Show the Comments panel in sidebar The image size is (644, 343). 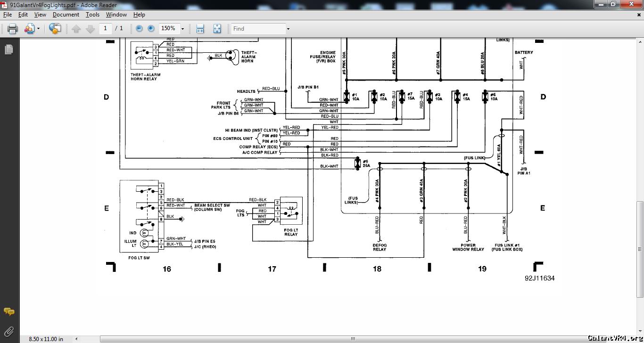tap(9, 312)
